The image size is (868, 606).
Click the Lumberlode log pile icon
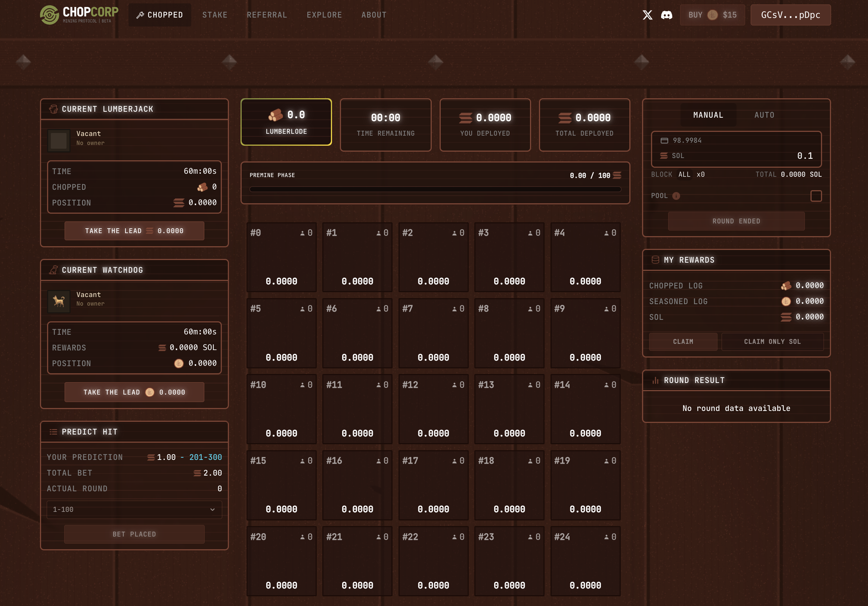pyautogui.click(x=276, y=115)
